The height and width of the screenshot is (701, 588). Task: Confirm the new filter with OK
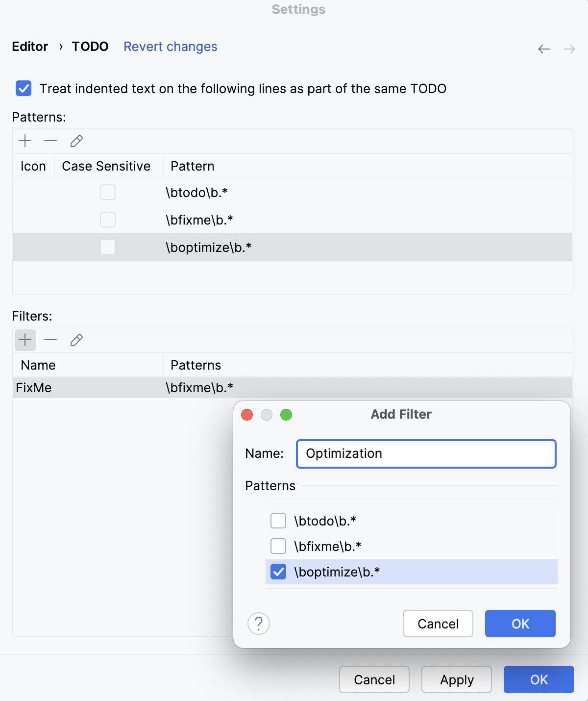click(x=520, y=624)
